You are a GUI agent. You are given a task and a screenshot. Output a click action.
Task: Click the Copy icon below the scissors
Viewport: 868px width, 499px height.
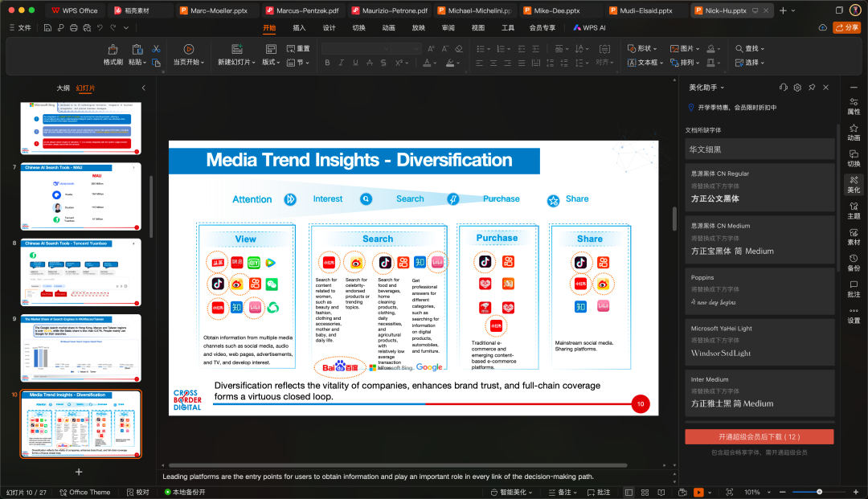tap(156, 63)
